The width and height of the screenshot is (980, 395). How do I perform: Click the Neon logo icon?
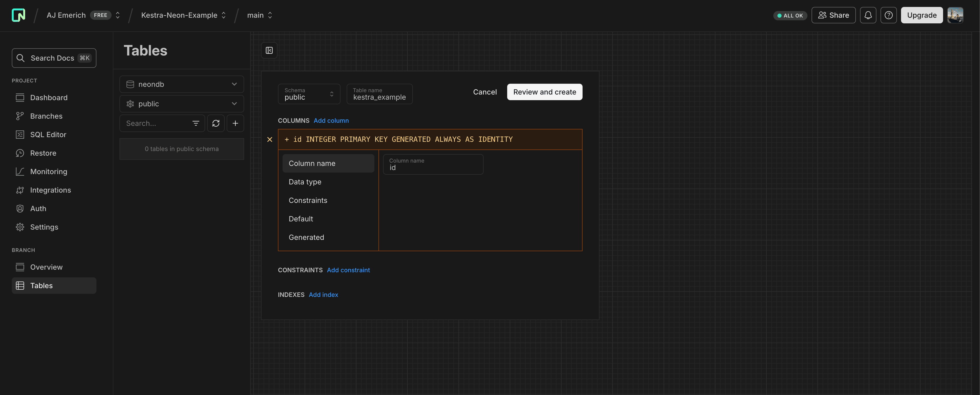pos(18,15)
